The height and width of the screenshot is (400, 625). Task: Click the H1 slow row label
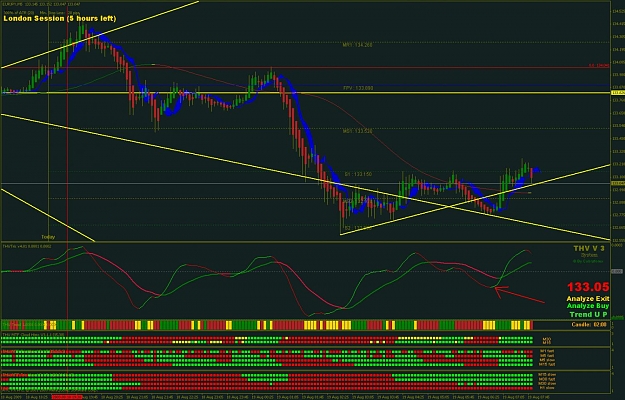[x=547, y=388]
